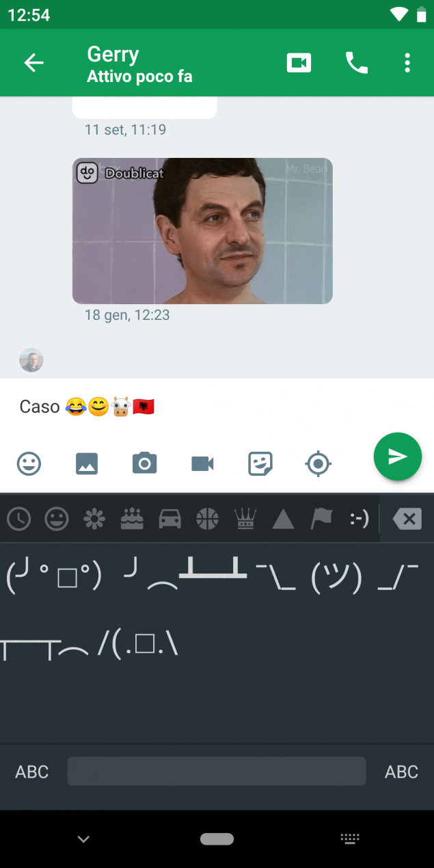Share location using the target icon
The image size is (434, 868).
[318, 464]
